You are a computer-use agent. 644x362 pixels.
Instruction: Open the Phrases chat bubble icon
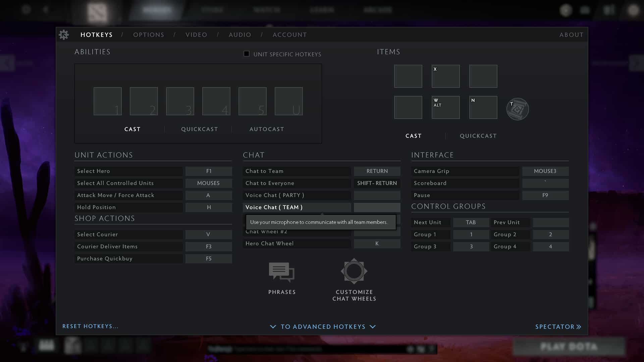pyautogui.click(x=282, y=271)
